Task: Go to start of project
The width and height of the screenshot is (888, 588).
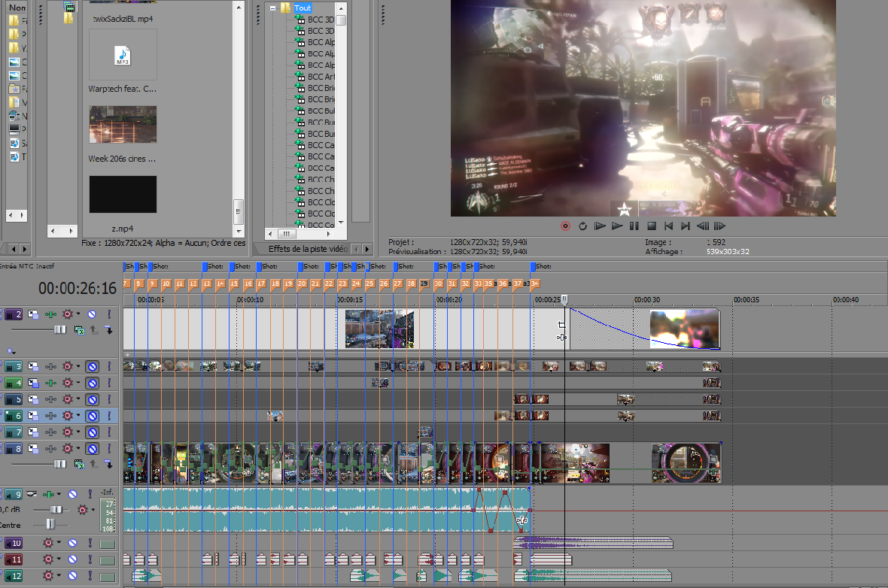Action: [x=669, y=226]
